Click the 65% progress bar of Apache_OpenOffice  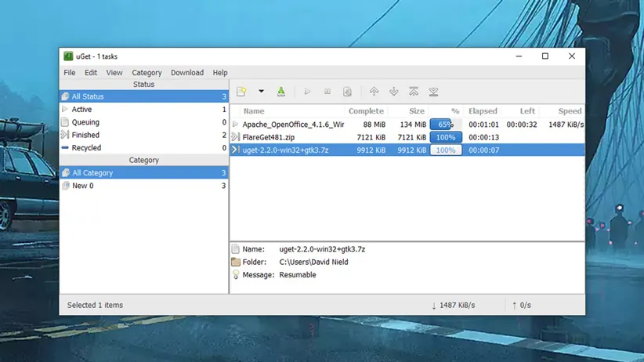click(445, 125)
